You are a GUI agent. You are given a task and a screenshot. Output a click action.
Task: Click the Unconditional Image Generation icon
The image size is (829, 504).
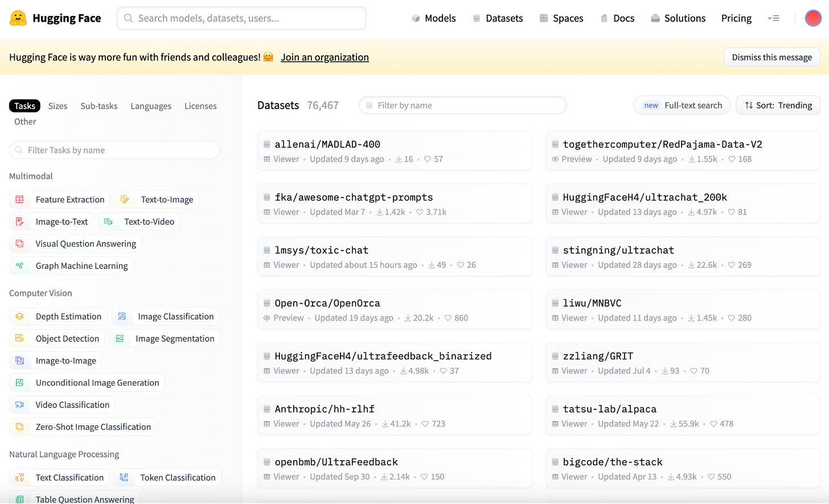point(20,383)
